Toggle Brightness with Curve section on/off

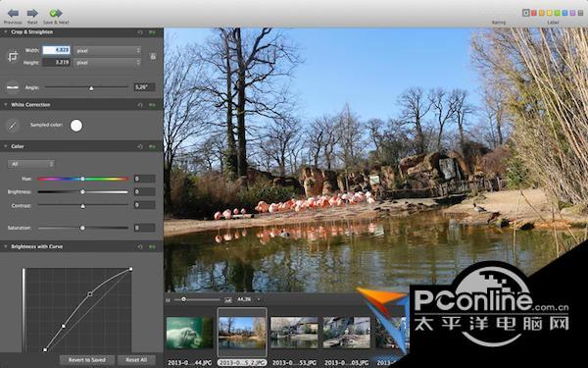click(152, 246)
